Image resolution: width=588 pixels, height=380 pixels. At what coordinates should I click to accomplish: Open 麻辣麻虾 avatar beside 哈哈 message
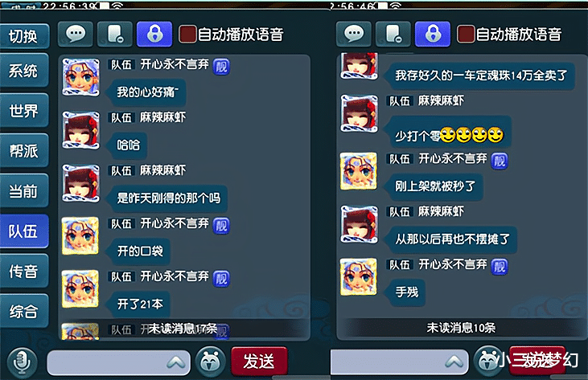80,130
